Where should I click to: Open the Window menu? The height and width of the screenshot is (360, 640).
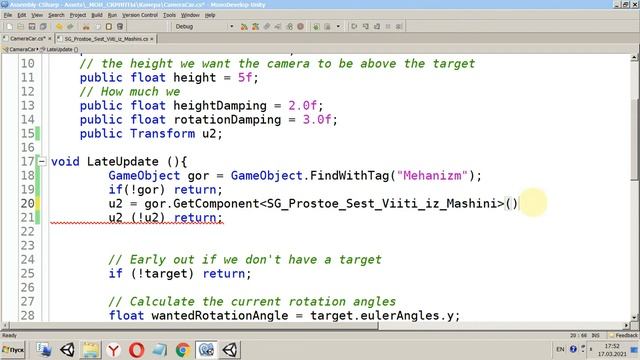pyautogui.click(x=190, y=15)
